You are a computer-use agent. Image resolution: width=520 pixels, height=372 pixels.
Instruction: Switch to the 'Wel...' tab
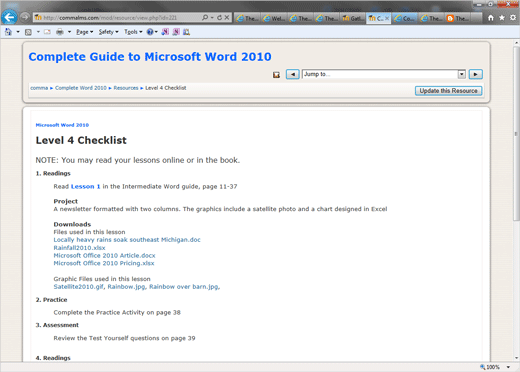pyautogui.click(x=274, y=18)
